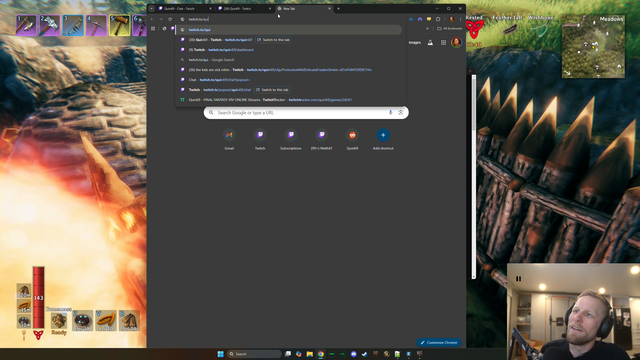
Task: Select hotbar slot 1 axe in game
Action: point(26,25)
